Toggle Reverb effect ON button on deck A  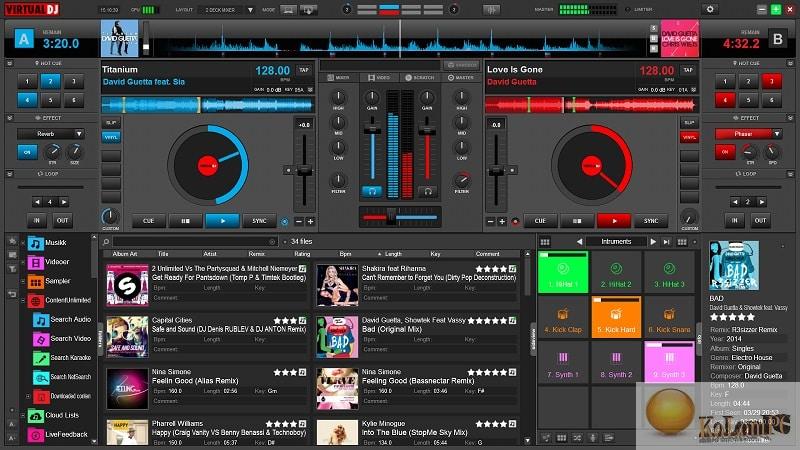[28, 152]
